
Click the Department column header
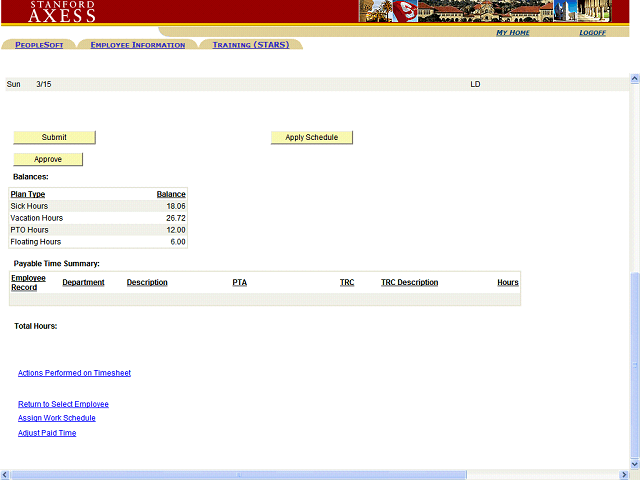click(x=83, y=283)
